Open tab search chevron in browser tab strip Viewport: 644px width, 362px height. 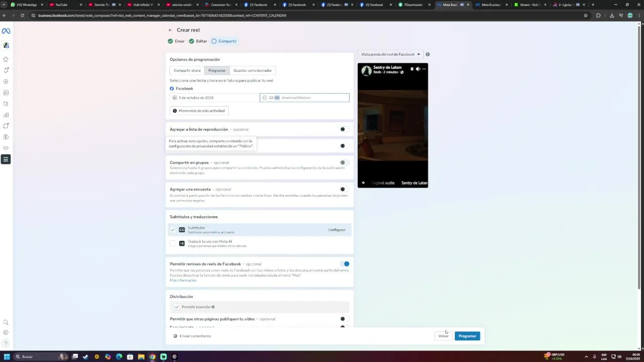click(4, 5)
